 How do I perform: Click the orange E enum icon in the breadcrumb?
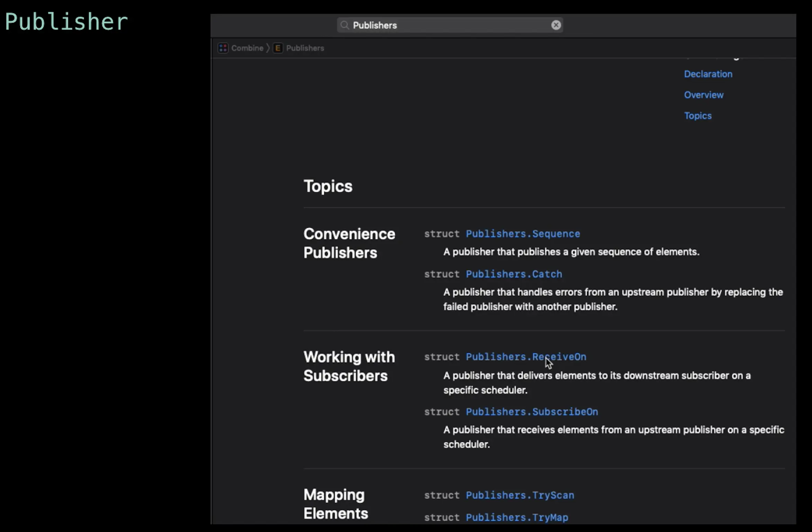coord(278,48)
